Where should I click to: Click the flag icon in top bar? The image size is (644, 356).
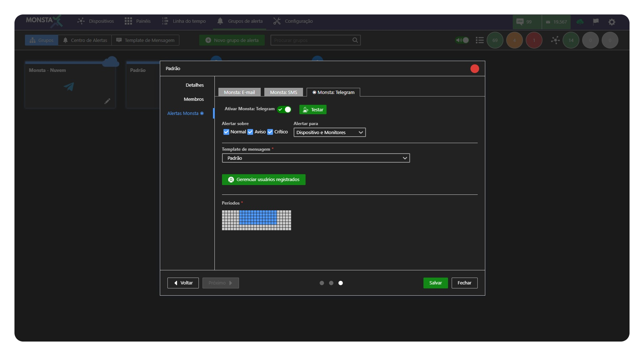click(596, 22)
